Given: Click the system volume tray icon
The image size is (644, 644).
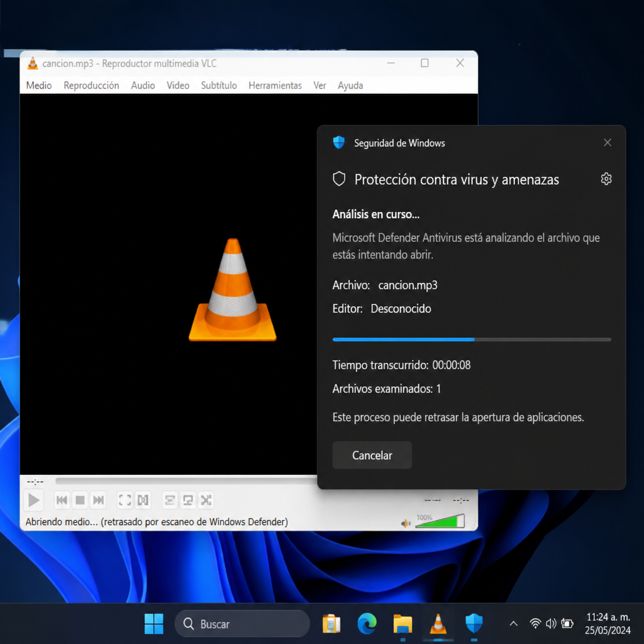Looking at the screenshot, I should [x=551, y=624].
